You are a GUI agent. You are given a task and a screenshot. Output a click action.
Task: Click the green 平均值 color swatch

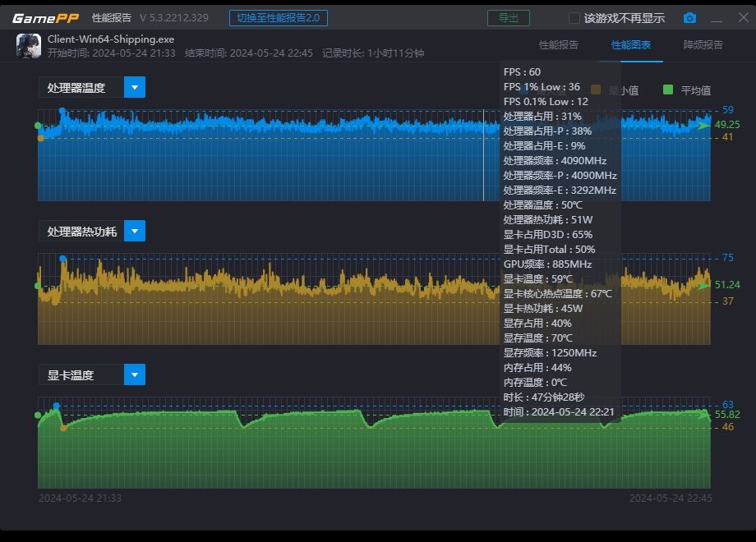[668, 90]
